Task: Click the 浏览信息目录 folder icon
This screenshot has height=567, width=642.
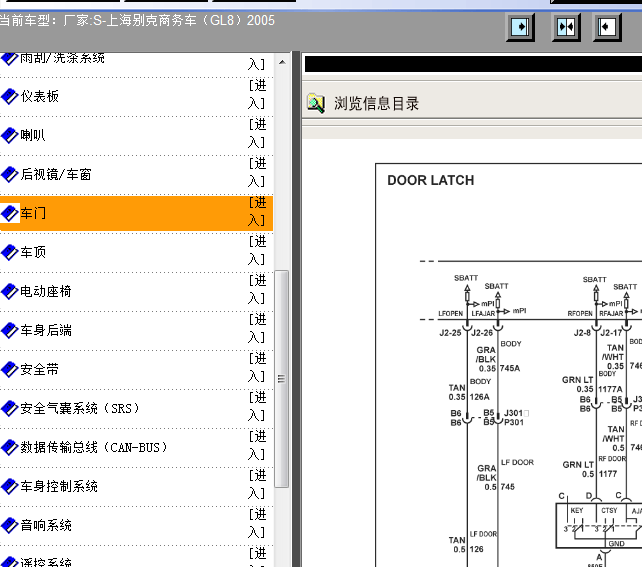Action: point(316,104)
